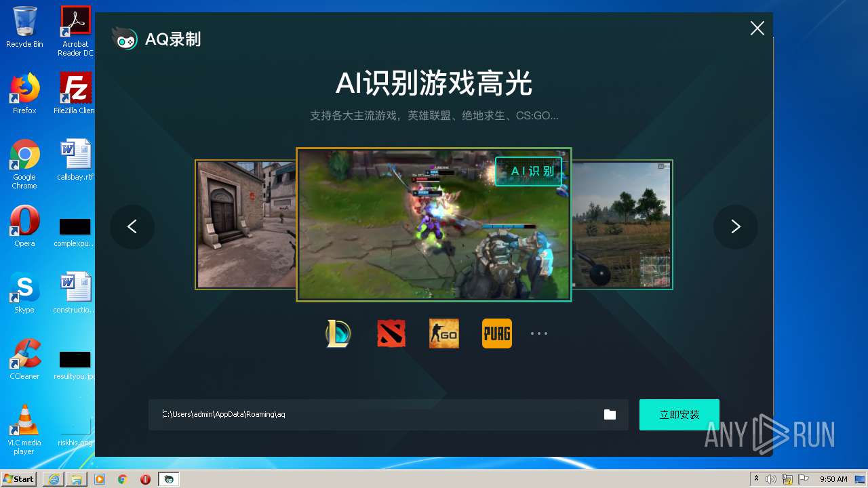Open CCleaner desktop shortcut

tap(24, 359)
